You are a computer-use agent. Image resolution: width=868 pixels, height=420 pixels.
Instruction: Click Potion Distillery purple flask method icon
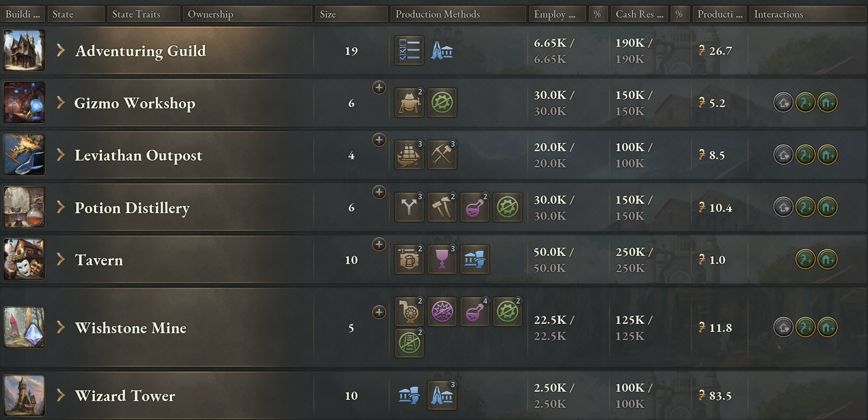pos(475,207)
